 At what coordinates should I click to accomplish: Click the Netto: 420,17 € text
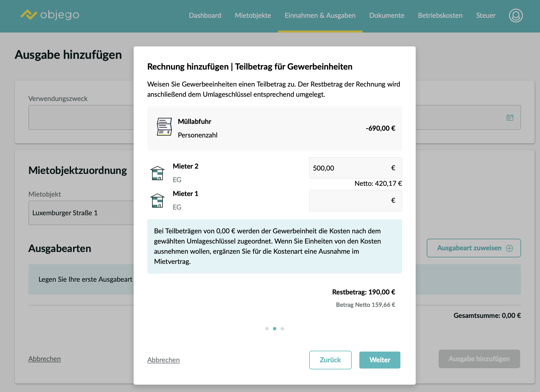[378, 184]
